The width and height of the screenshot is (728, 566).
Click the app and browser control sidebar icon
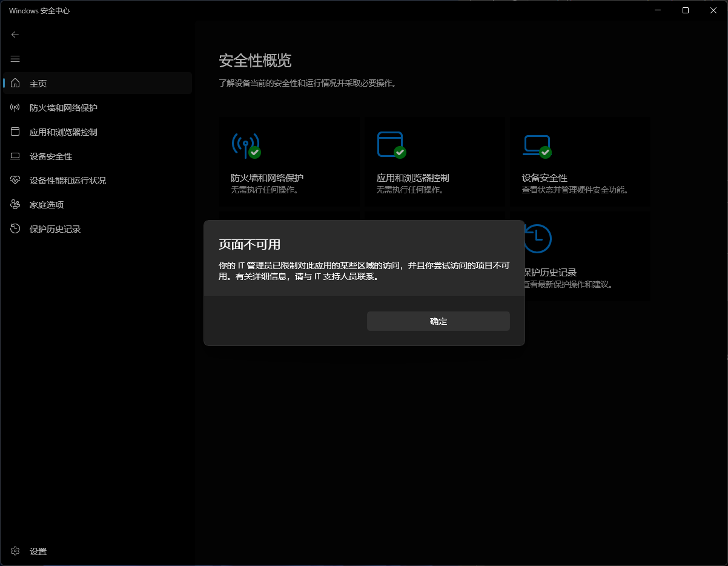(15, 132)
